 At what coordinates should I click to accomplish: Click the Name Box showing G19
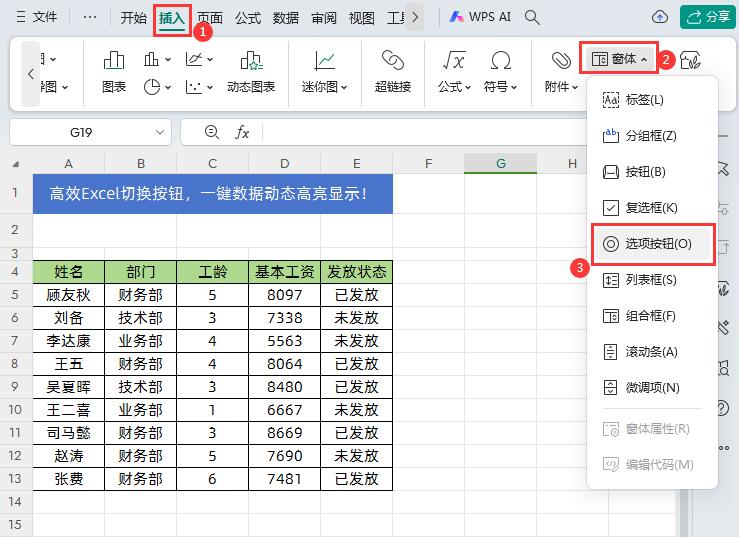tap(81, 132)
